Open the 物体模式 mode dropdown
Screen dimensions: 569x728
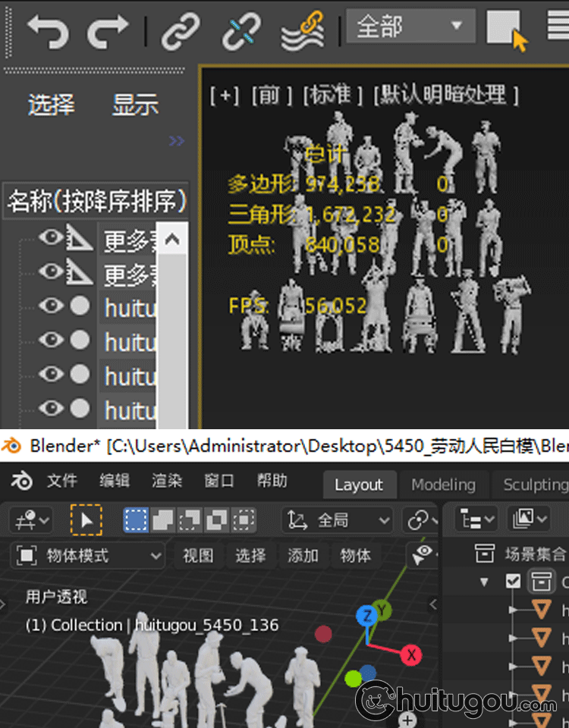[88, 556]
